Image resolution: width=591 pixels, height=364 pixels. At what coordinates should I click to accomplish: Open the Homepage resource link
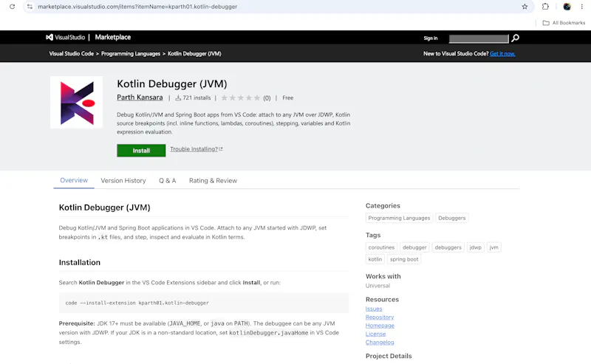[380, 326]
